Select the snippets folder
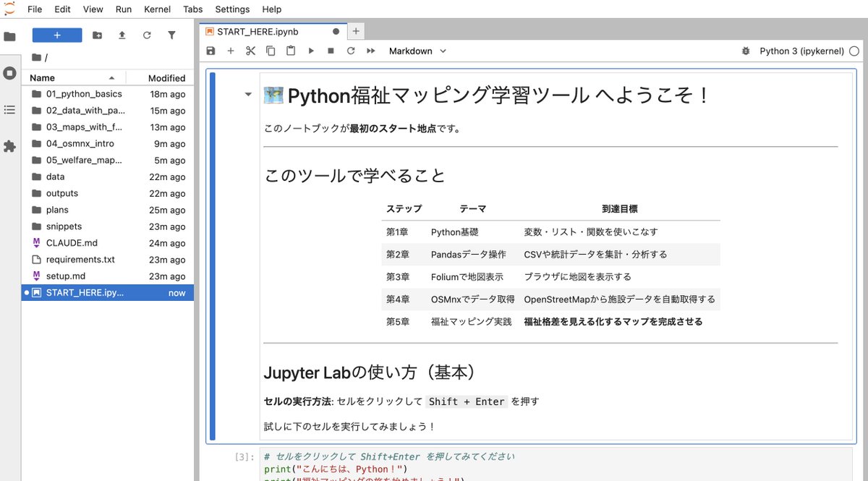This screenshot has height=481, width=868. click(108, 227)
